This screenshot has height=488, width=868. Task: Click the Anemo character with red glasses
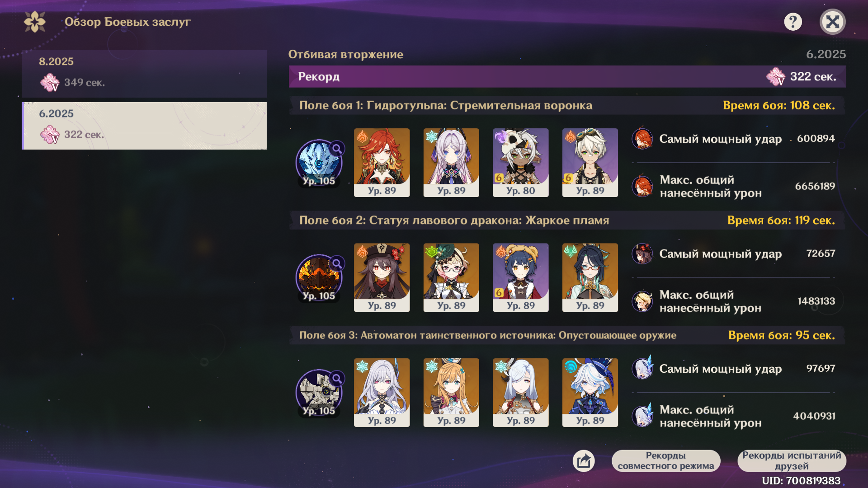[590, 277]
